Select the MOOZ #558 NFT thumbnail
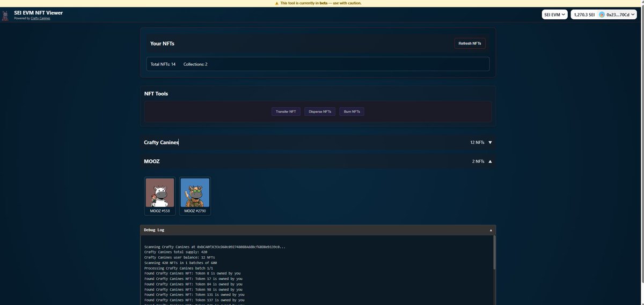The width and height of the screenshot is (644, 305). (160, 192)
